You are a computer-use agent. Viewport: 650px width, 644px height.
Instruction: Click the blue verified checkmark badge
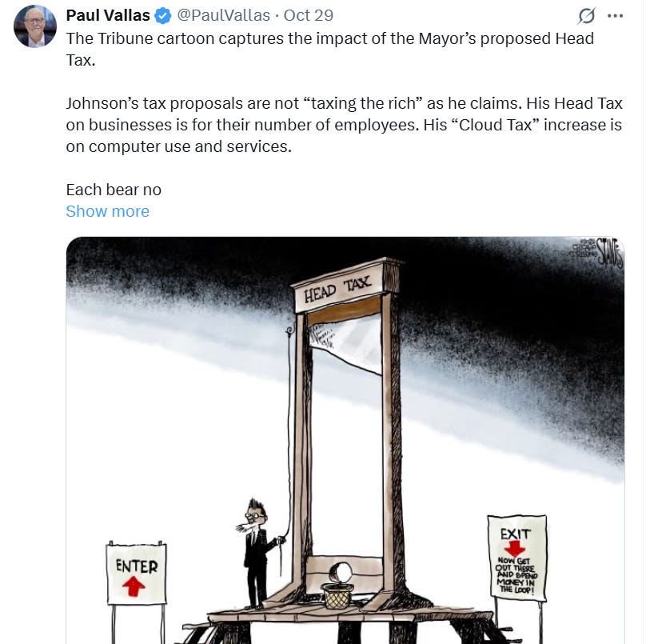[x=163, y=16]
